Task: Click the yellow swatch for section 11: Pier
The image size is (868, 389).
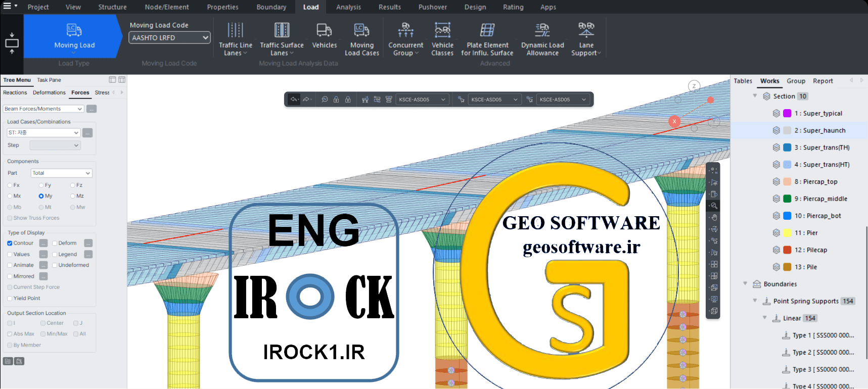Action: (787, 233)
